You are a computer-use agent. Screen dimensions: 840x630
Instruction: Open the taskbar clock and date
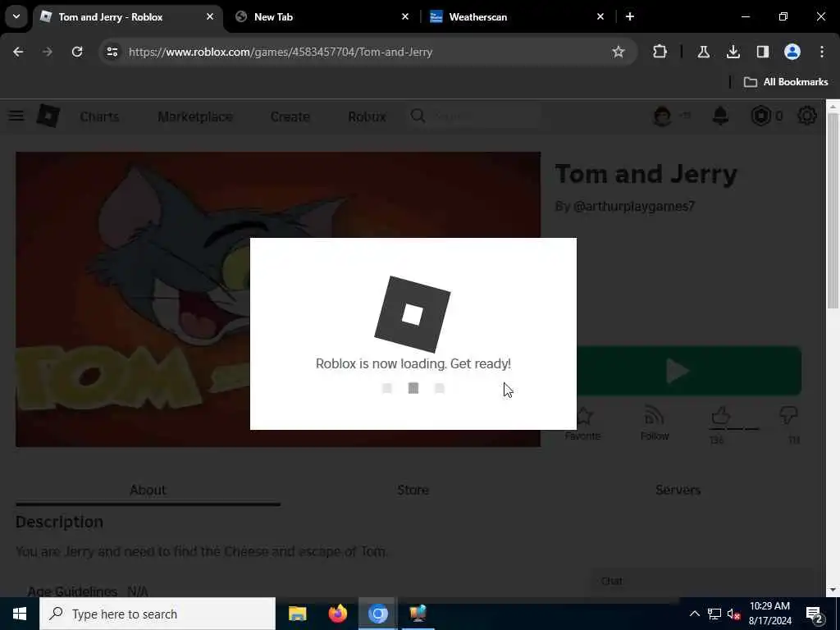point(769,614)
